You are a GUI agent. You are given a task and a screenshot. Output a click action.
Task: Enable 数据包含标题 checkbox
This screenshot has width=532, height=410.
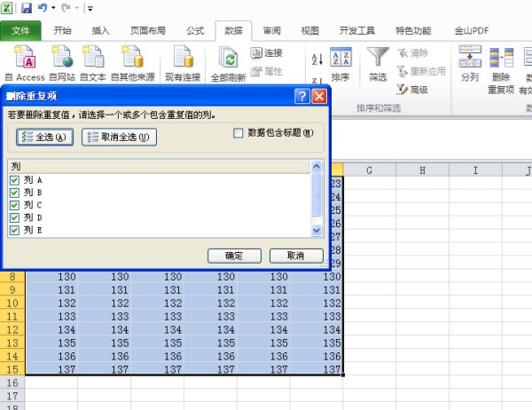click(x=239, y=133)
